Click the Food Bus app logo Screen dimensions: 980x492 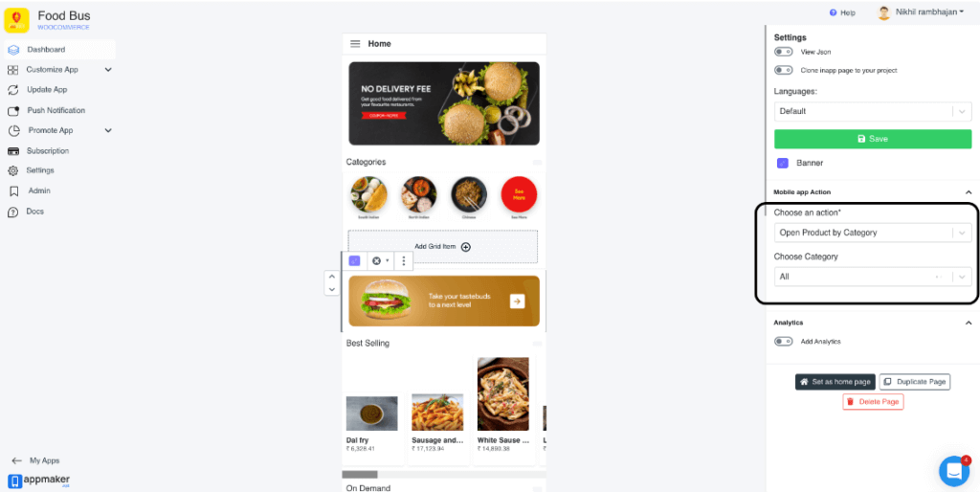[17, 21]
